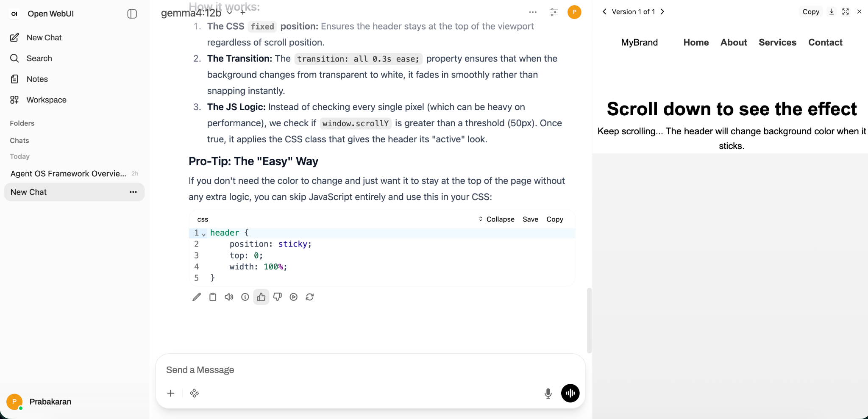This screenshot has height=419, width=868.
Task: Start voice mode call button
Action: (x=570, y=393)
